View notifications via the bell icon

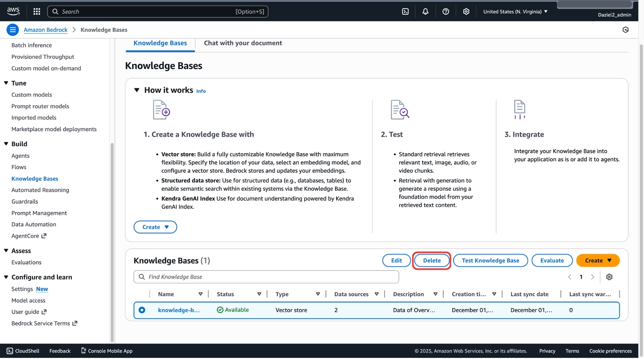tap(425, 11)
